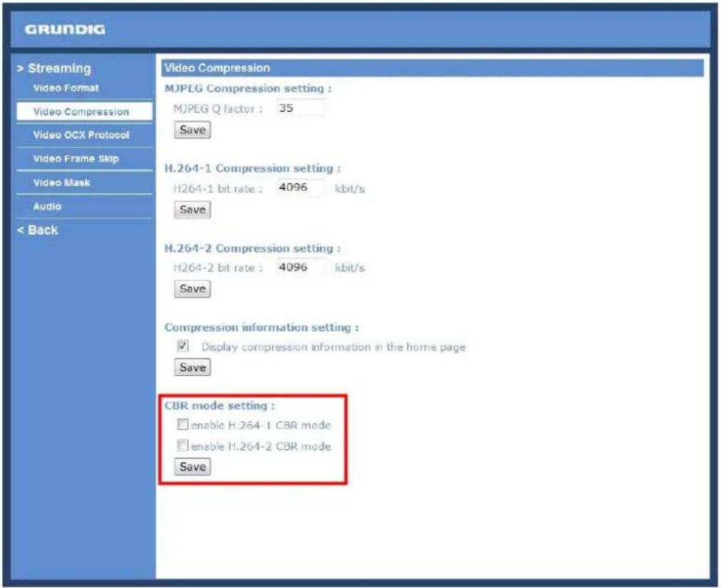The image size is (721, 588).
Task: Click 'Display compression information in the home page' label
Action: 333,347
